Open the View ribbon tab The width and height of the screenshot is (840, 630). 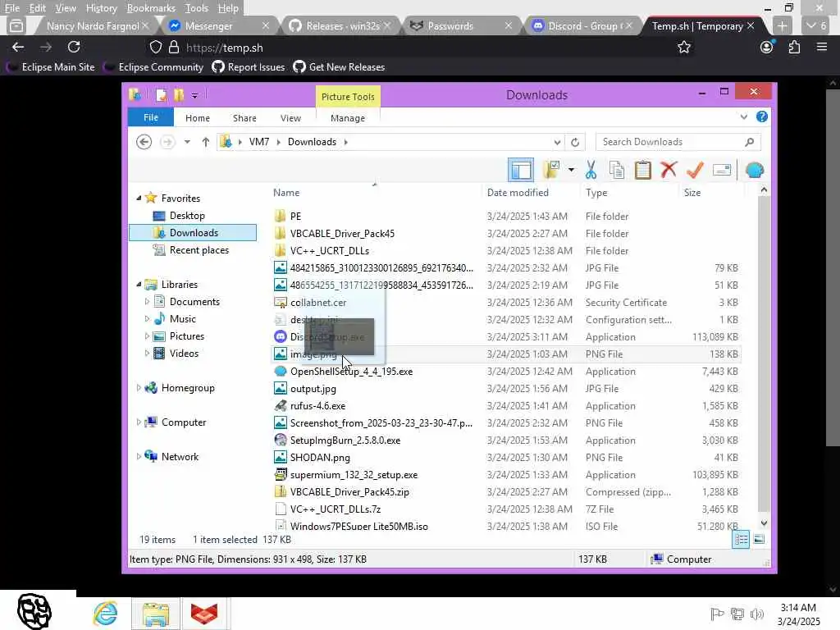(x=290, y=118)
